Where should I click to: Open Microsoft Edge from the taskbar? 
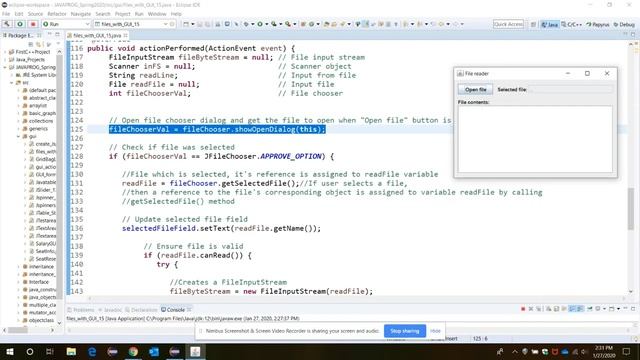pyautogui.click(x=92, y=351)
